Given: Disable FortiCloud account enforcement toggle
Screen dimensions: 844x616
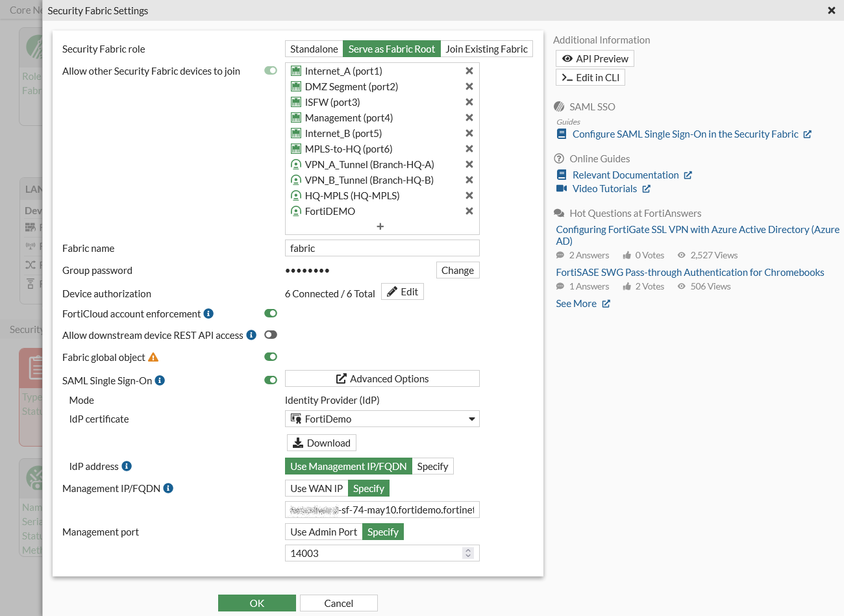Looking at the screenshot, I should click(x=271, y=314).
